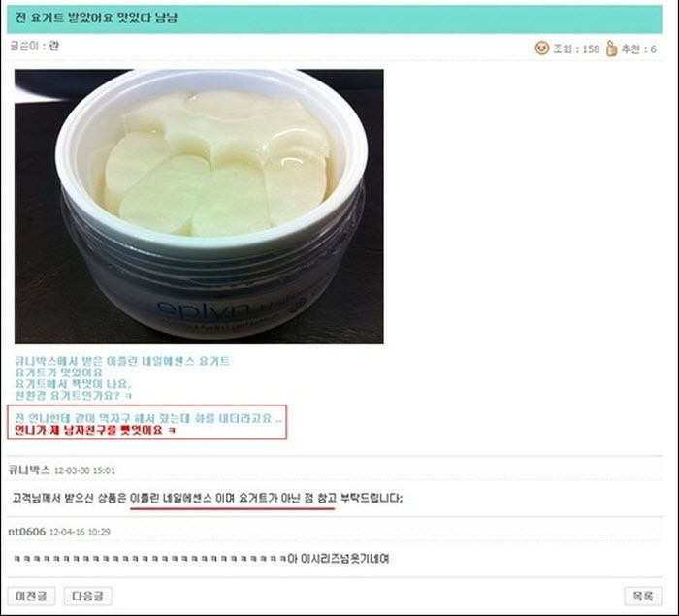Open the previous post with 이전글
The image size is (679, 616).
pos(31,596)
